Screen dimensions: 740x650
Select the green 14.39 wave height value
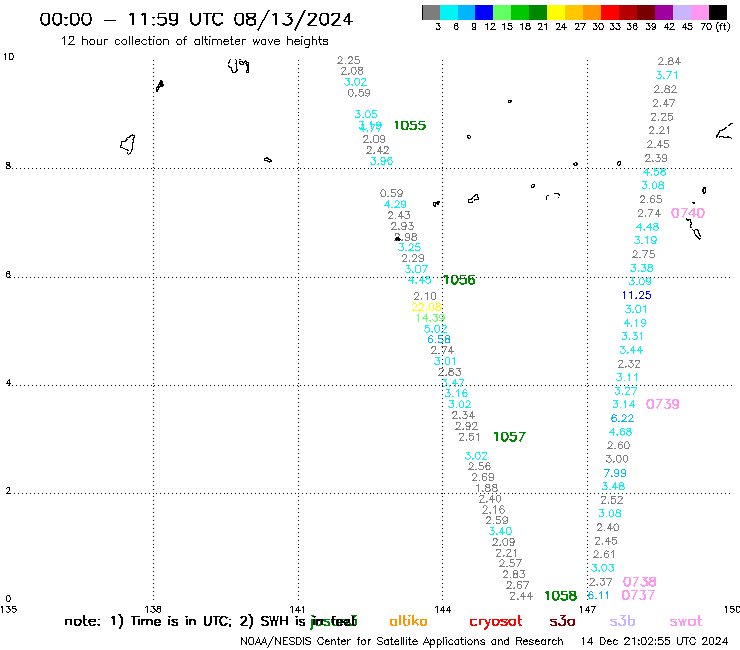(x=430, y=318)
